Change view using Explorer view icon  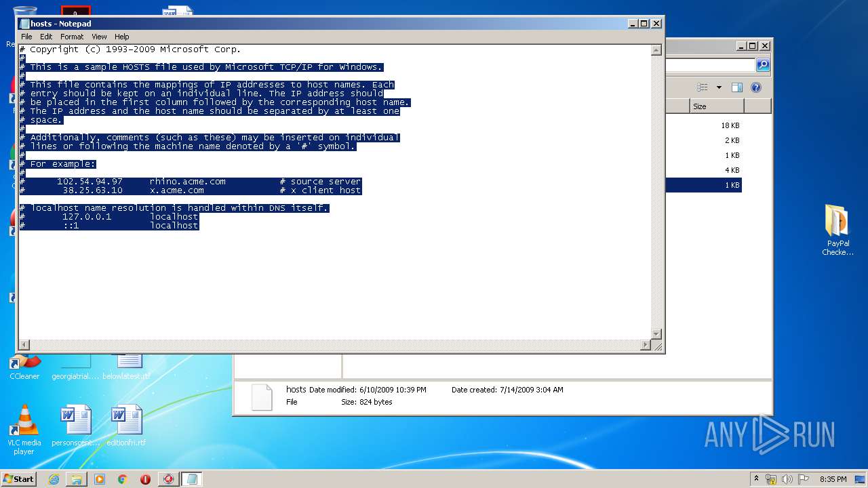tap(702, 87)
